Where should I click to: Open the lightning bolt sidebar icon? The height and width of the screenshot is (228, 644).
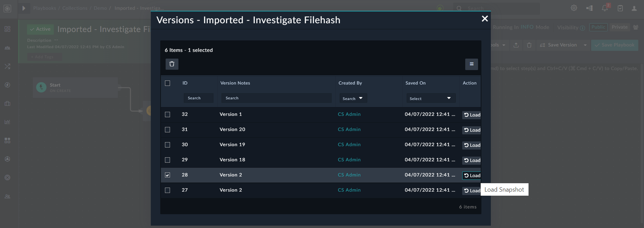(x=7, y=85)
